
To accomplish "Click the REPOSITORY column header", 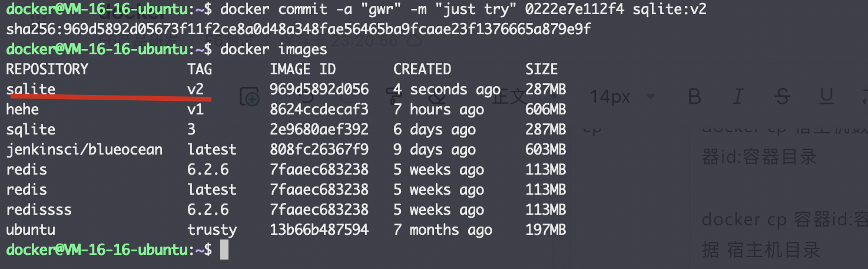I will coord(47,70).
